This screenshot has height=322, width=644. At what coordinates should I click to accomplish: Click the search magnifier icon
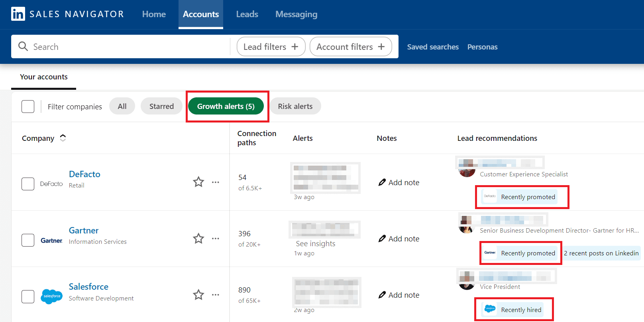[x=23, y=47]
